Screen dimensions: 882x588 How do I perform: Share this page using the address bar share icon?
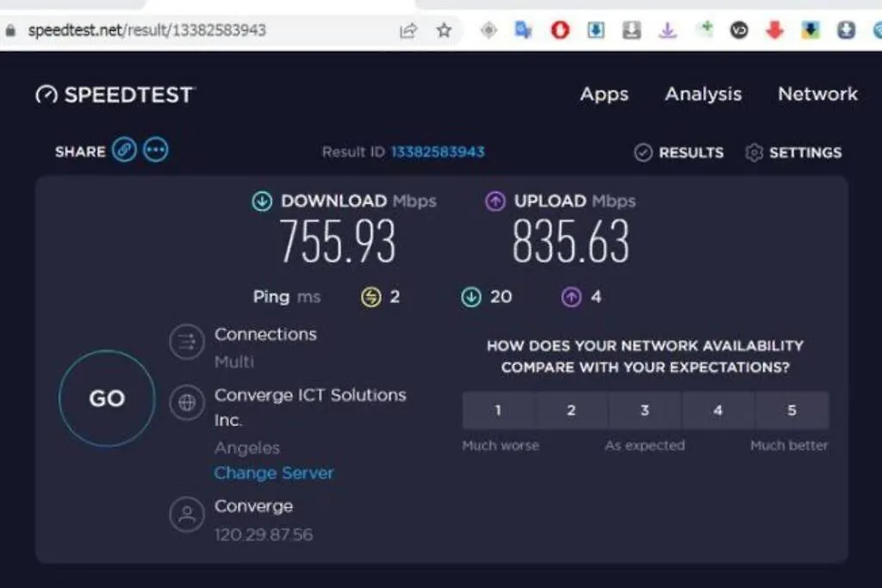[408, 30]
